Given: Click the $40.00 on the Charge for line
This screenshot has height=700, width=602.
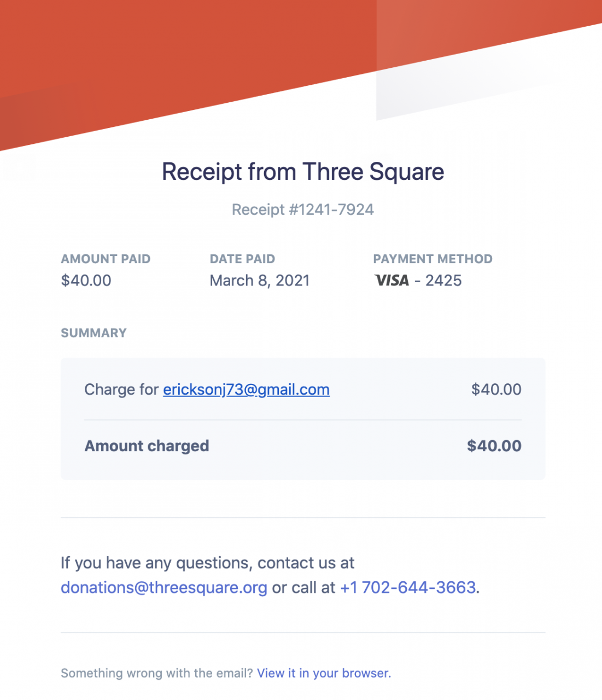Looking at the screenshot, I should point(496,389).
